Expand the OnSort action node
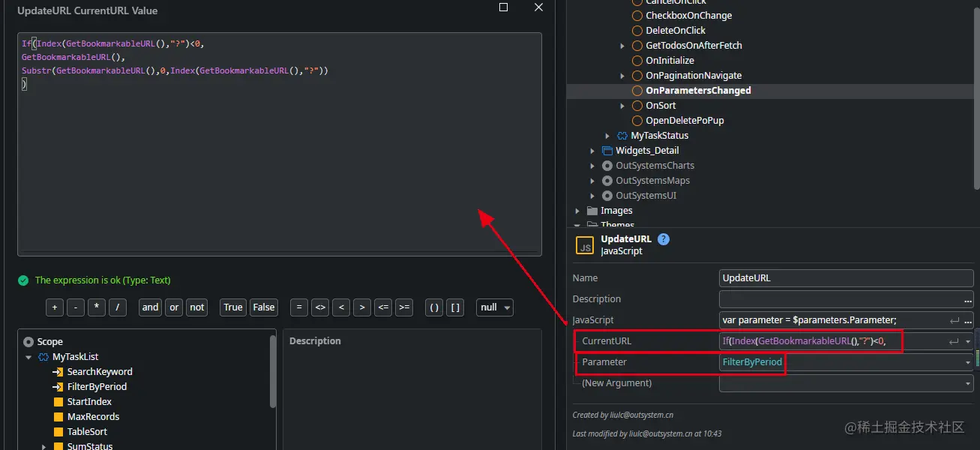980x450 pixels. click(622, 106)
